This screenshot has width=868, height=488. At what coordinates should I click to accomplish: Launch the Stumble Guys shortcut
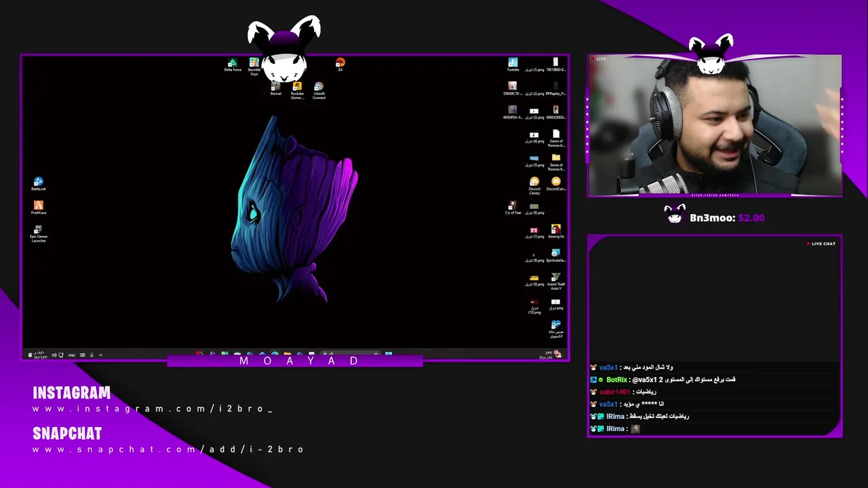coord(254,66)
